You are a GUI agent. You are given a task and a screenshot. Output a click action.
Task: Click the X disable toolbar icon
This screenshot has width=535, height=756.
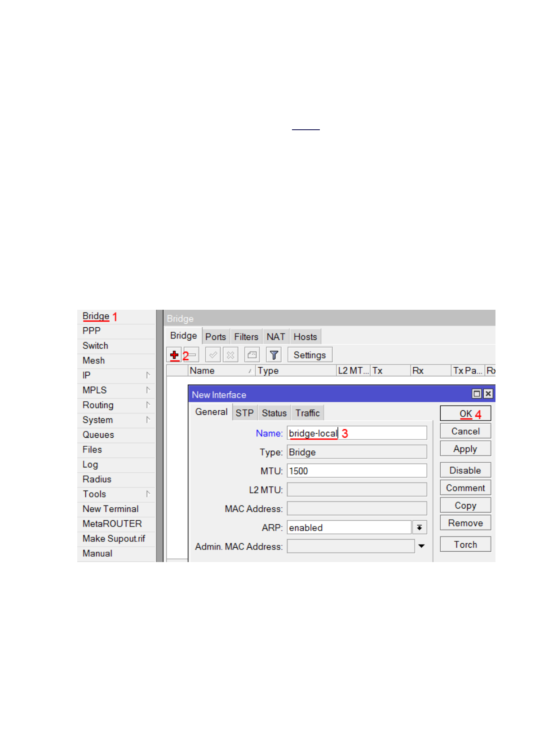click(x=230, y=355)
